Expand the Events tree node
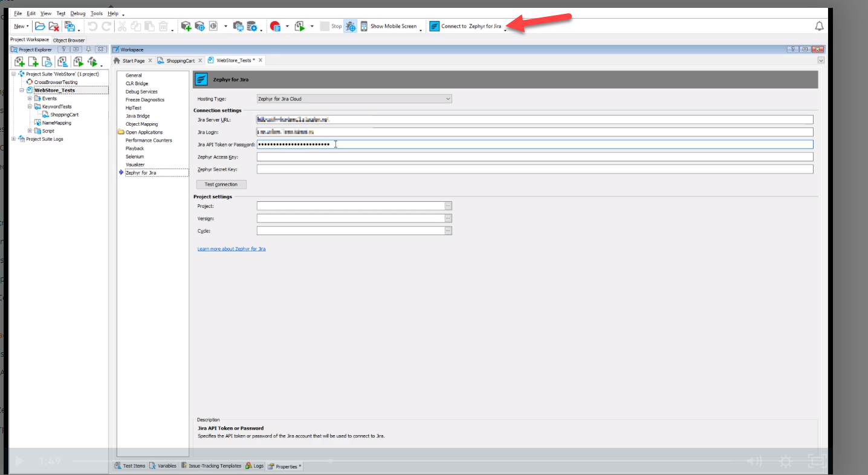 click(30, 99)
